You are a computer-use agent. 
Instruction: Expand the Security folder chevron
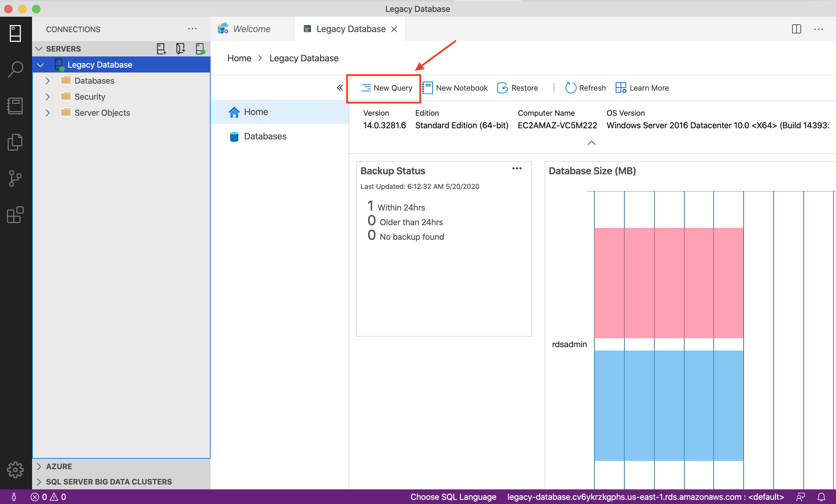coord(48,97)
